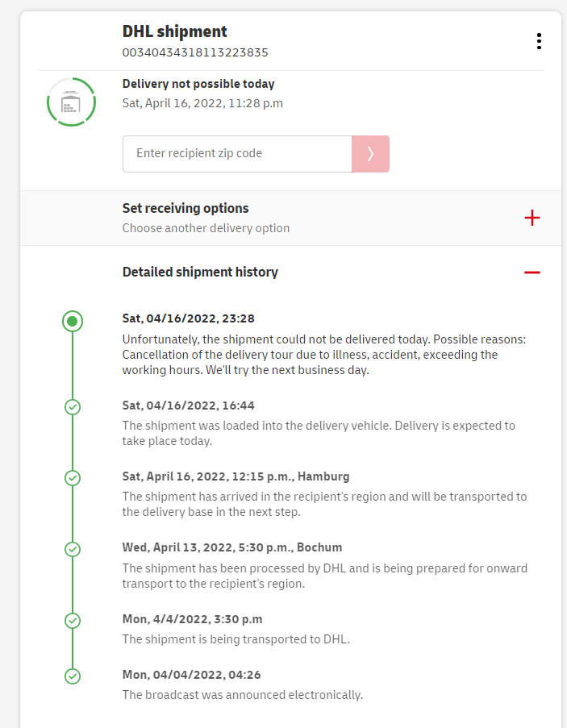This screenshot has height=728, width=567.
Task: Click checkmark icon for 16:44 loaded event
Action: click(x=73, y=406)
